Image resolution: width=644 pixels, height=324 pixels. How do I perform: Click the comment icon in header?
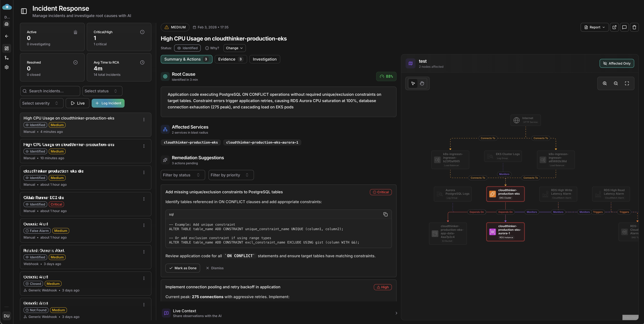point(624,27)
